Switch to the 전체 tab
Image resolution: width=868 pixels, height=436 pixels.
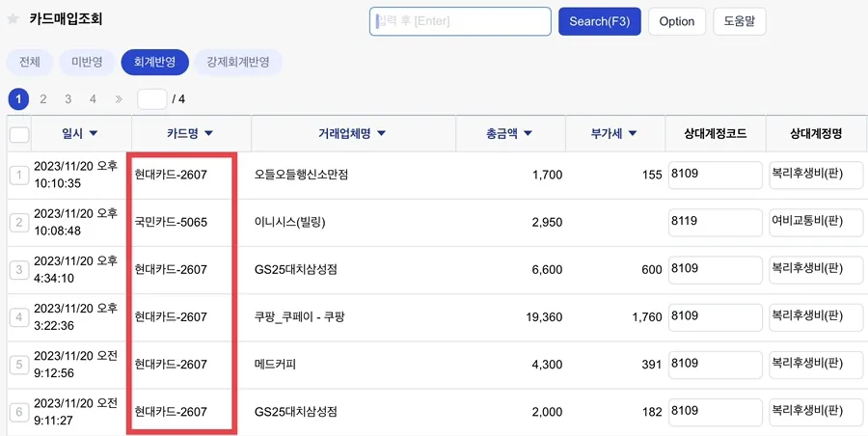pos(29,62)
